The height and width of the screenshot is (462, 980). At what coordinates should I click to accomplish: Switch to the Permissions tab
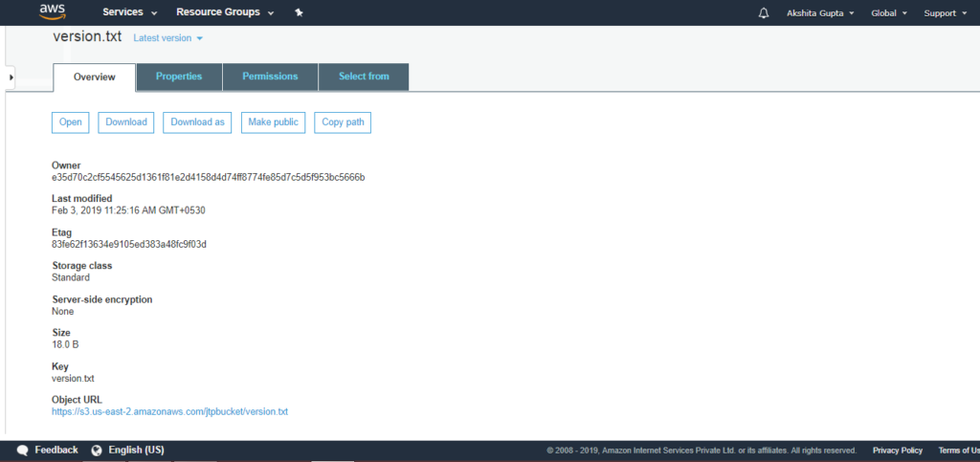(x=270, y=77)
